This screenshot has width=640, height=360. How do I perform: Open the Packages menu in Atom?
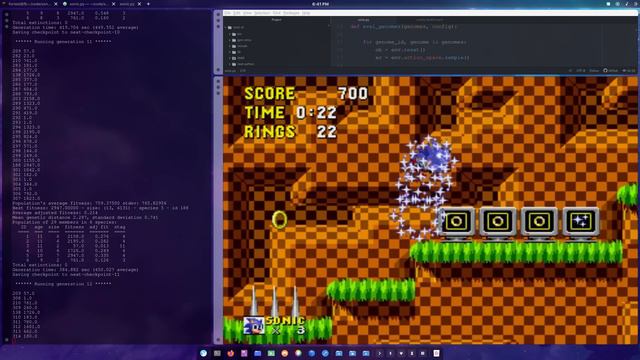pyautogui.click(x=291, y=13)
